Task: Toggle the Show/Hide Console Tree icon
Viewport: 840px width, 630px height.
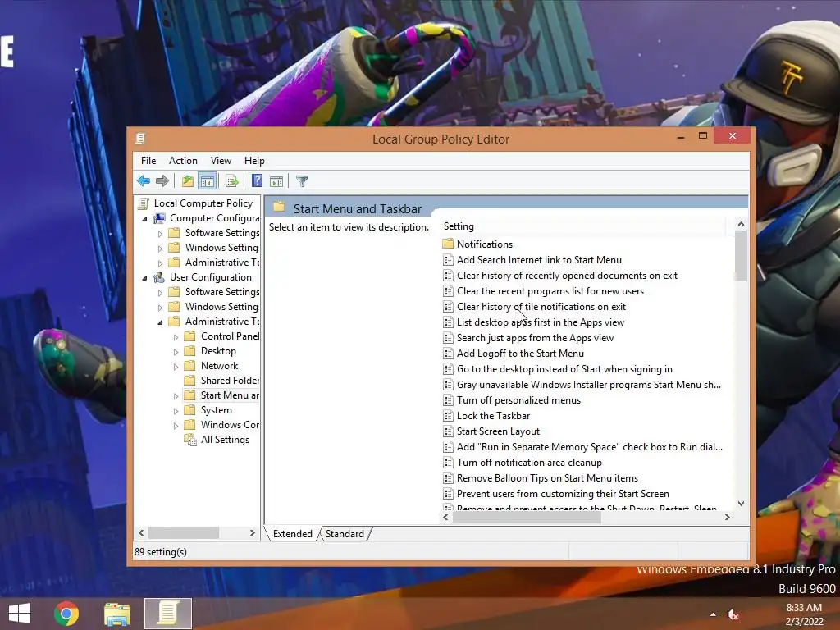Action: pyautogui.click(x=207, y=181)
